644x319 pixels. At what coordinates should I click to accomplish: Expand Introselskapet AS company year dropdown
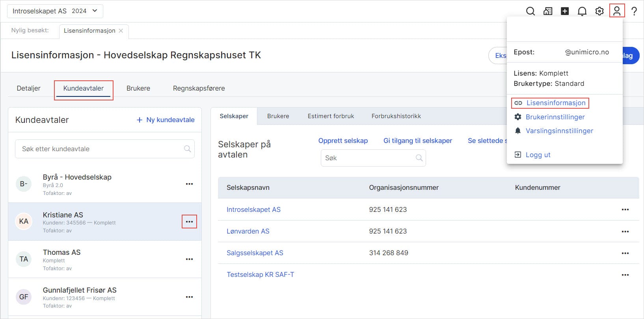(55, 11)
